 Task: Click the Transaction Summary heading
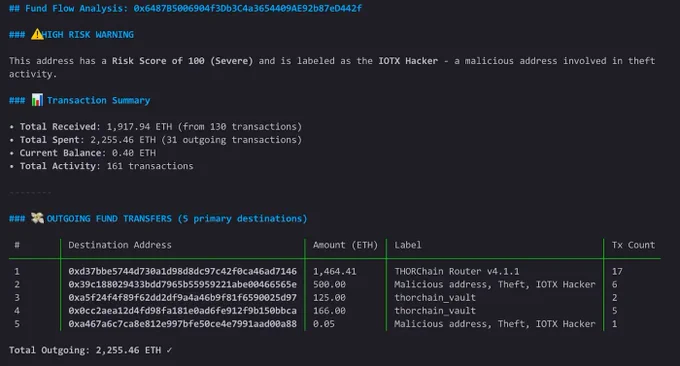click(98, 101)
